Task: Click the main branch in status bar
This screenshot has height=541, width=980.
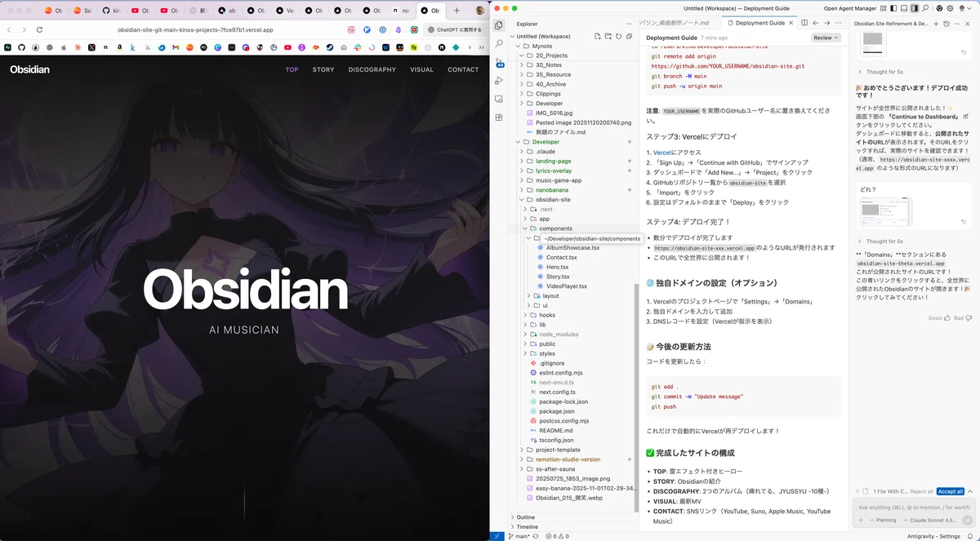Action: [x=519, y=536]
